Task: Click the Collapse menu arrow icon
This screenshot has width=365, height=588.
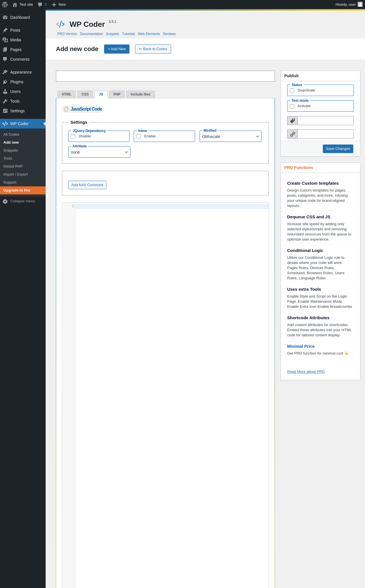Action: click(5, 201)
